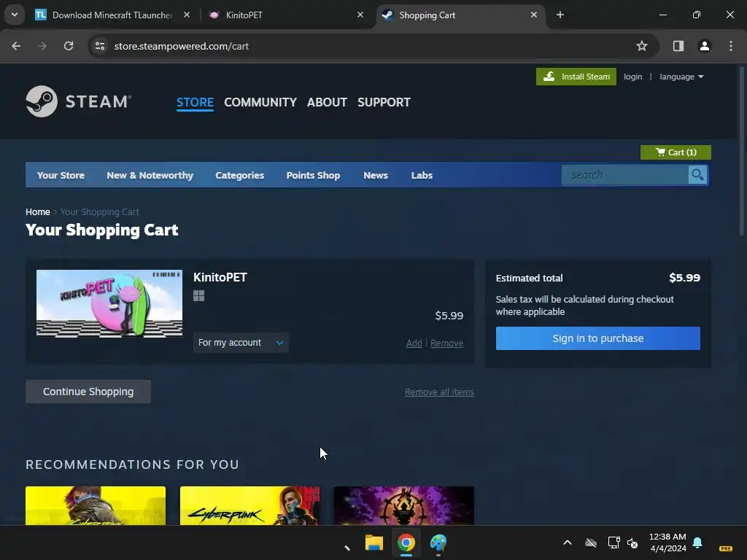Switch to the KinitoPET tab

click(x=286, y=15)
